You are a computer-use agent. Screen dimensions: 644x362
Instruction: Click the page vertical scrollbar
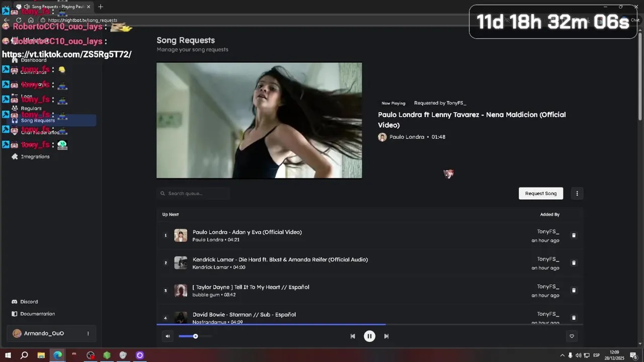640,75
